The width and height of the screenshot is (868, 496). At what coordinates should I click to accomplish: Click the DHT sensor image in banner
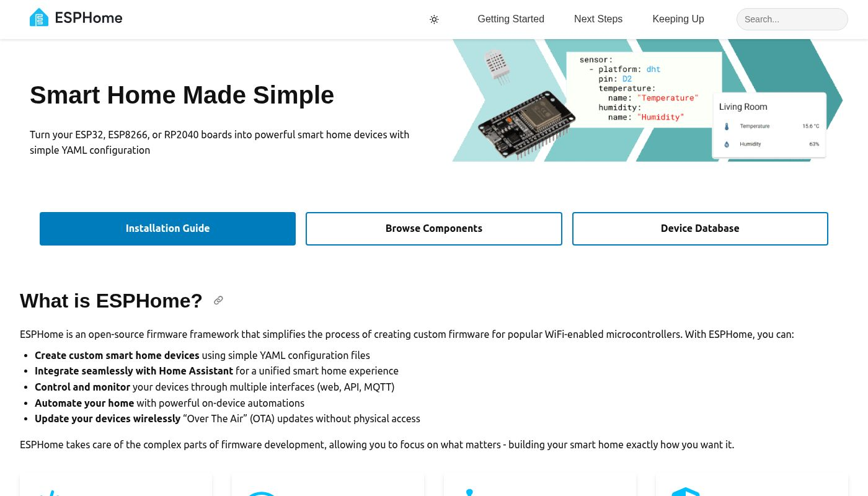[497, 65]
